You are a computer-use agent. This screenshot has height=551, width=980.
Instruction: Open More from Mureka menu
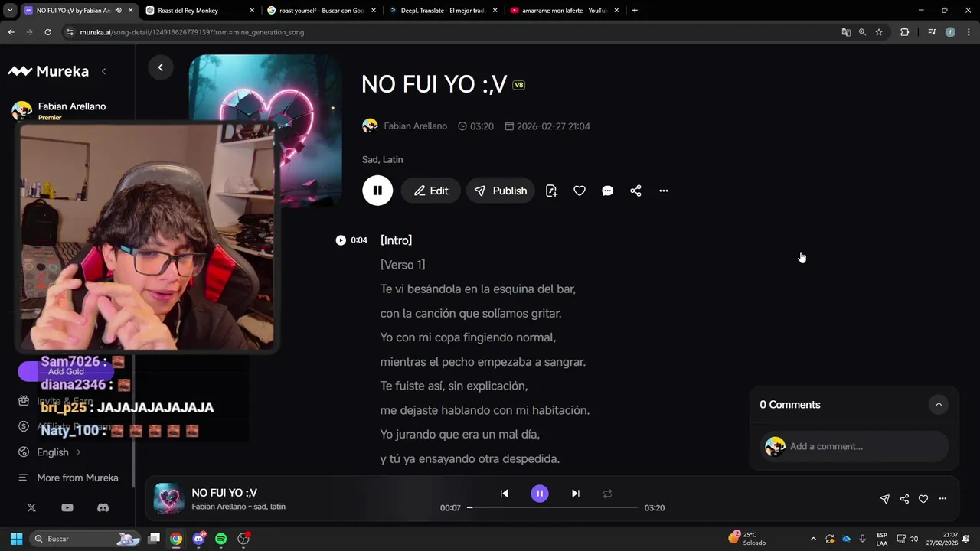point(69,478)
